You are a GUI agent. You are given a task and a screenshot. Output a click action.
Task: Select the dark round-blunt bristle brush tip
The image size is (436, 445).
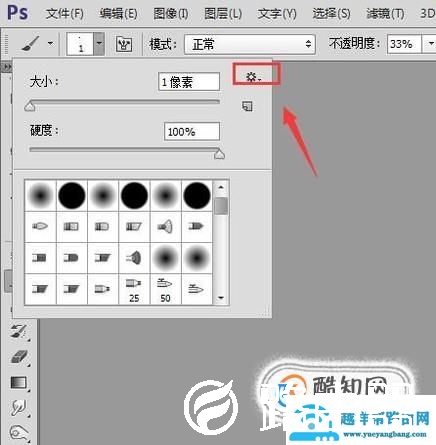[x=71, y=258]
